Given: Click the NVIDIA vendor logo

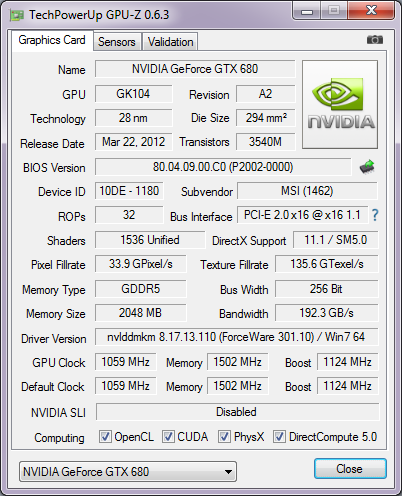Looking at the screenshot, I should 340,104.
